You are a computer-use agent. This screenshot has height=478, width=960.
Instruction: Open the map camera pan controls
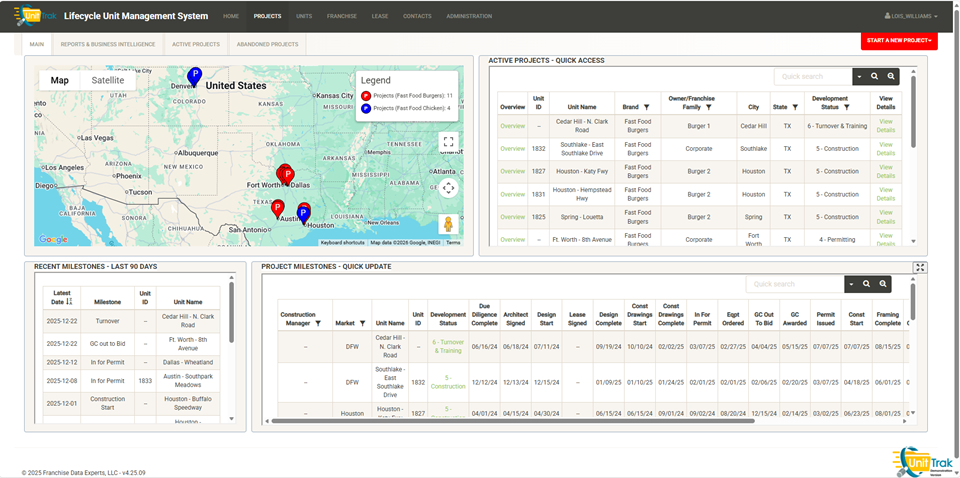448,187
